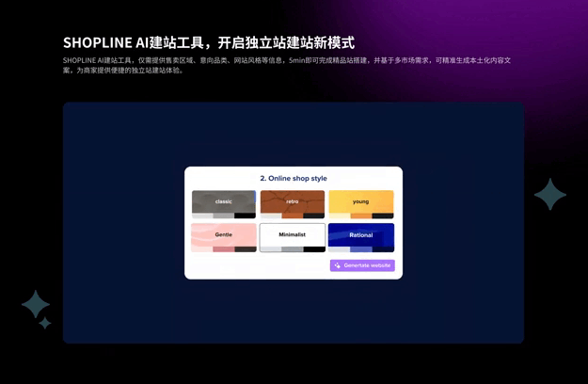Viewport: 588px width, 384px height.
Task: Choose the Minimalist shop style card
Action: tap(293, 238)
